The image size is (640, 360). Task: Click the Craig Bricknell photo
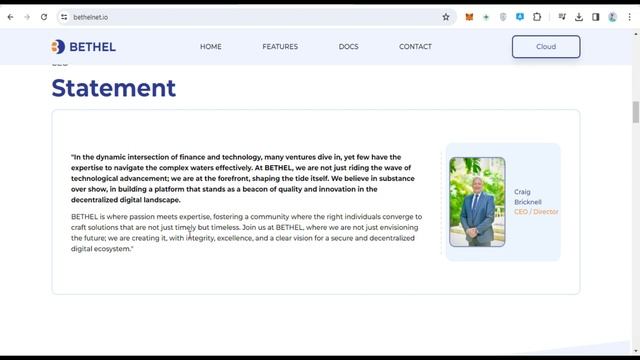click(477, 202)
